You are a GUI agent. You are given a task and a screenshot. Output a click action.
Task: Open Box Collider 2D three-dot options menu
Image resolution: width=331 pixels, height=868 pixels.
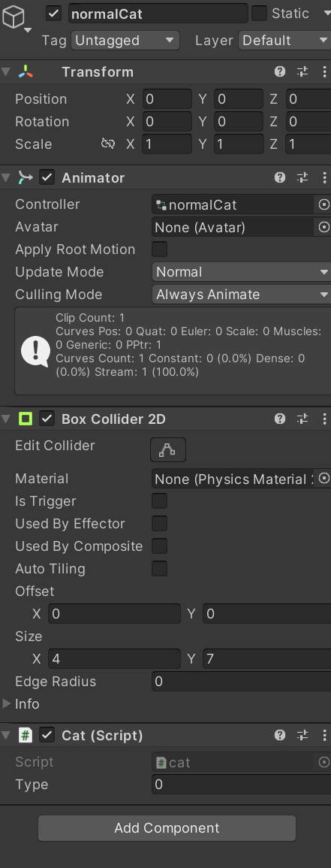[x=323, y=419]
